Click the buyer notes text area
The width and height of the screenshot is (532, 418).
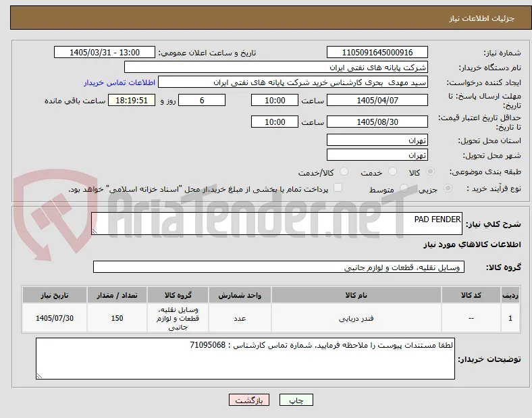pyautogui.click(x=245, y=359)
